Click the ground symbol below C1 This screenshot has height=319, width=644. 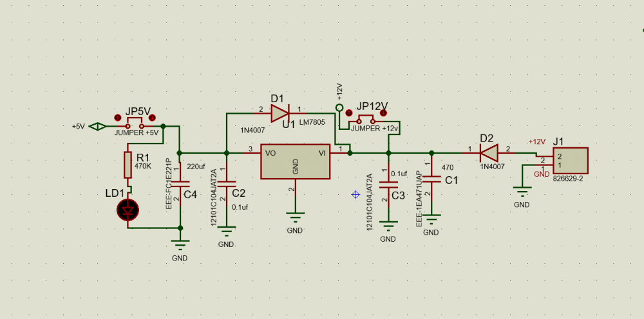[x=431, y=219]
